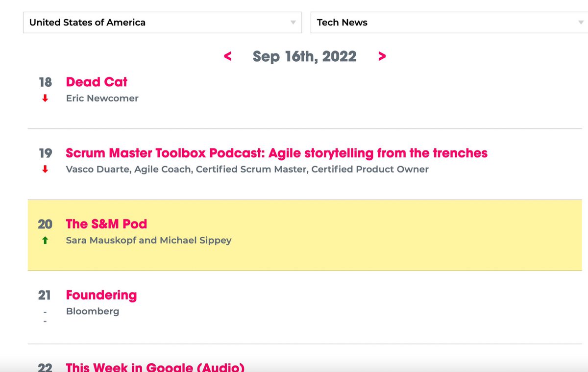Screen dimensions: 588x372
Task: Click the red down arrow under rank 18
Action: click(45, 99)
